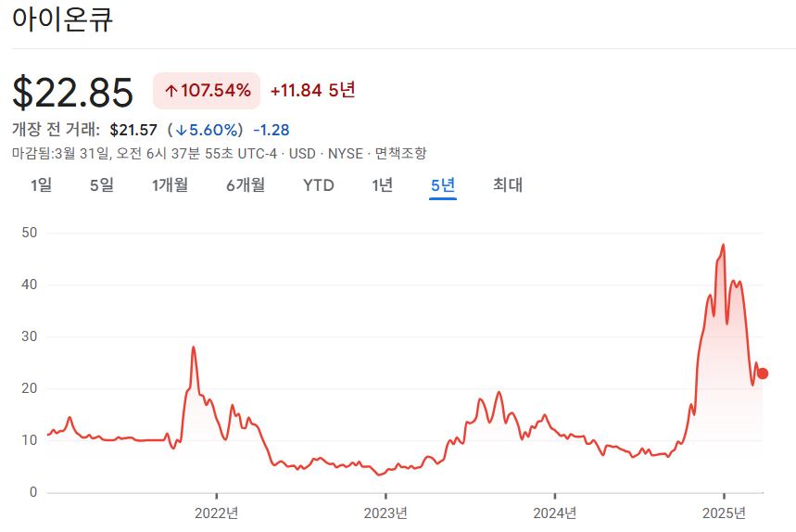This screenshot has height=532, width=796.
Task: Click the 10 y-axis label
Action: (x=30, y=440)
